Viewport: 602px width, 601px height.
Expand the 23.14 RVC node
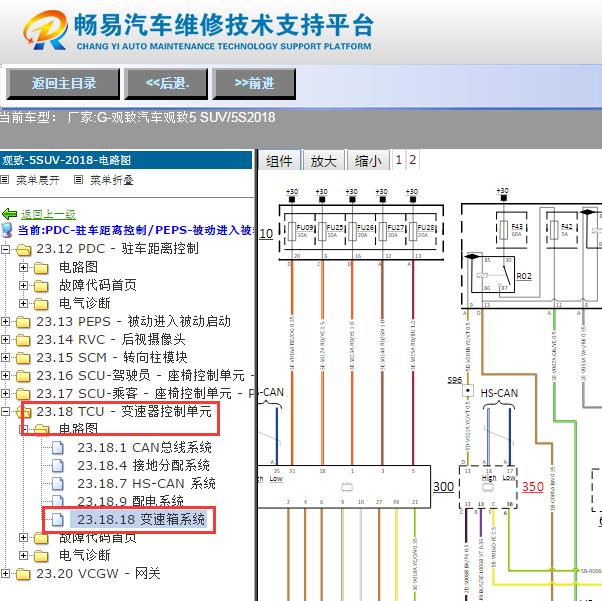click(x=5, y=339)
